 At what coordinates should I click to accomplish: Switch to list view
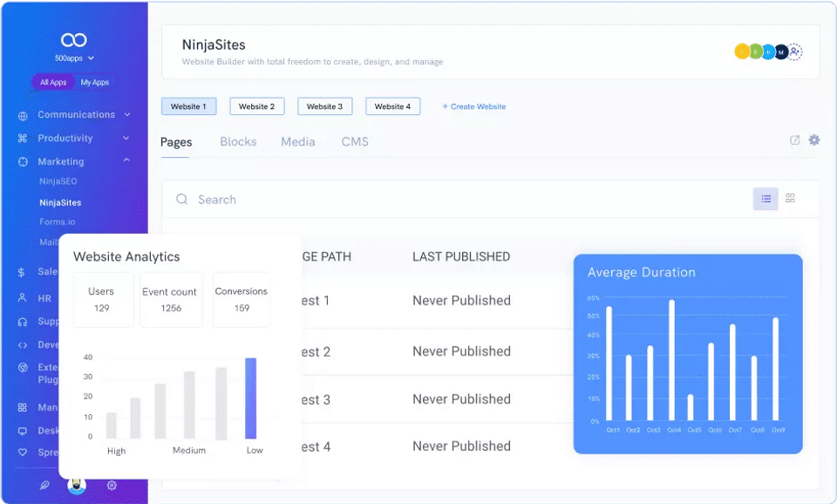pos(766,199)
